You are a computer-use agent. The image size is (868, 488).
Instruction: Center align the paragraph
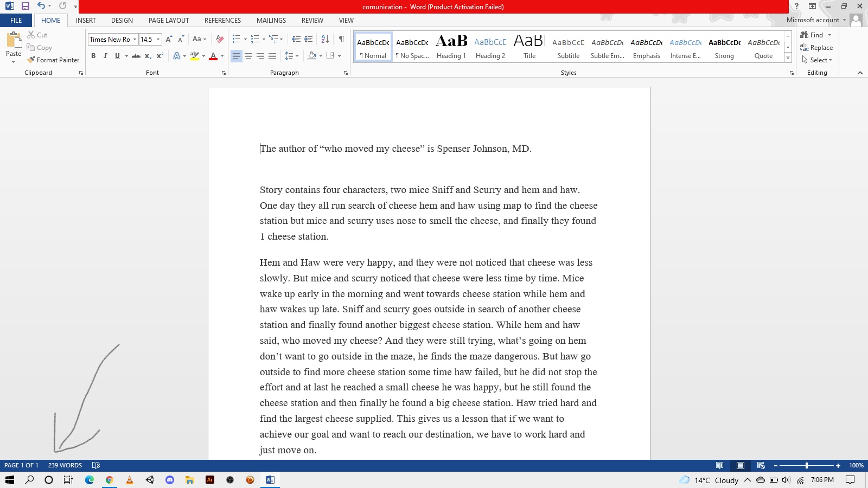248,56
